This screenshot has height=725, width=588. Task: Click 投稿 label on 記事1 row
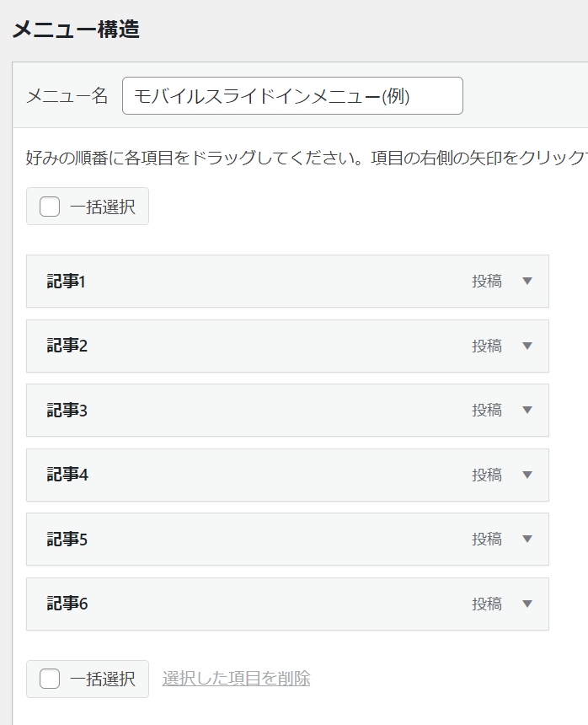coord(487,281)
